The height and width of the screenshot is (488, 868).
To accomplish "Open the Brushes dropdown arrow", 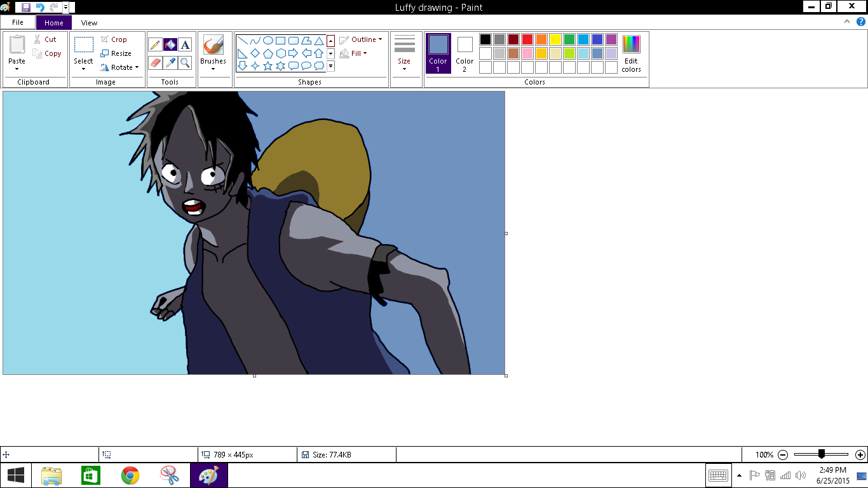I will pos(213,69).
